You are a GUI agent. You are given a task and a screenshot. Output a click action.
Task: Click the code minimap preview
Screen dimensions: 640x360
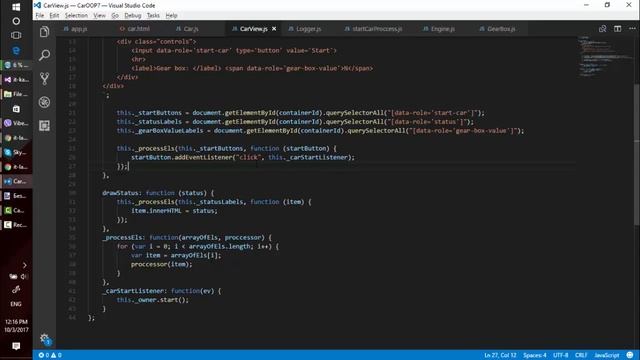[x=605, y=56]
